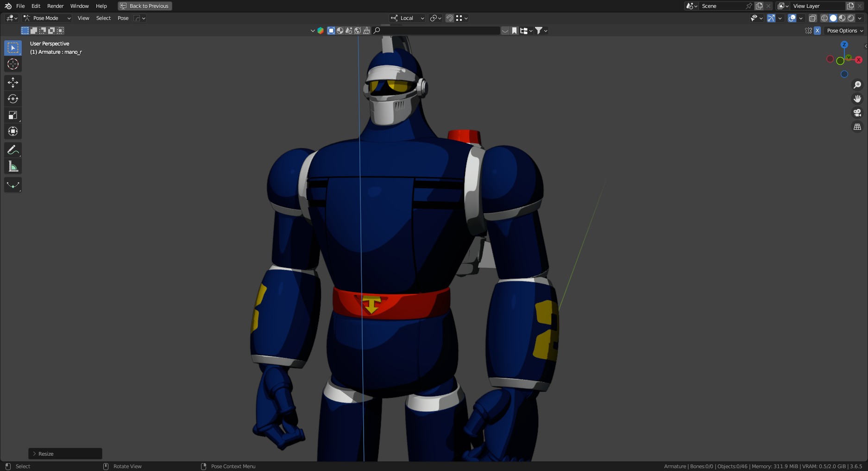This screenshot has height=471, width=868.
Task: Click the blue Z axis gizmo
Action: 844,45
